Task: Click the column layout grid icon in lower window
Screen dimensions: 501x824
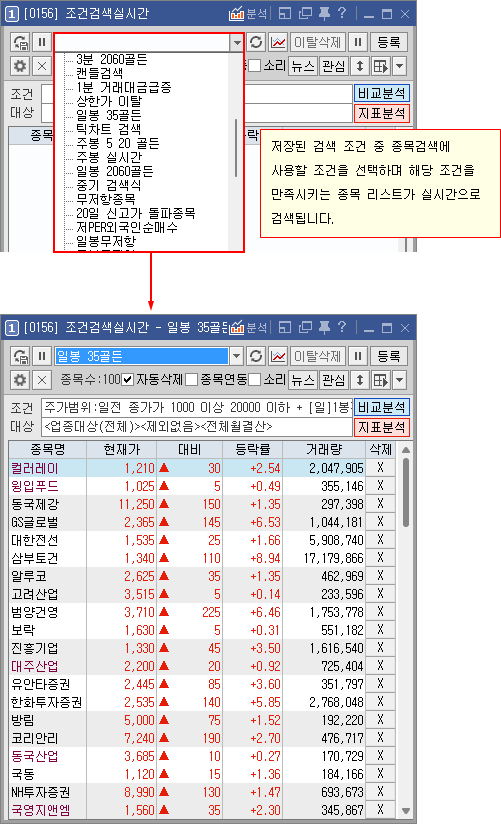Action: pyautogui.click(x=381, y=379)
